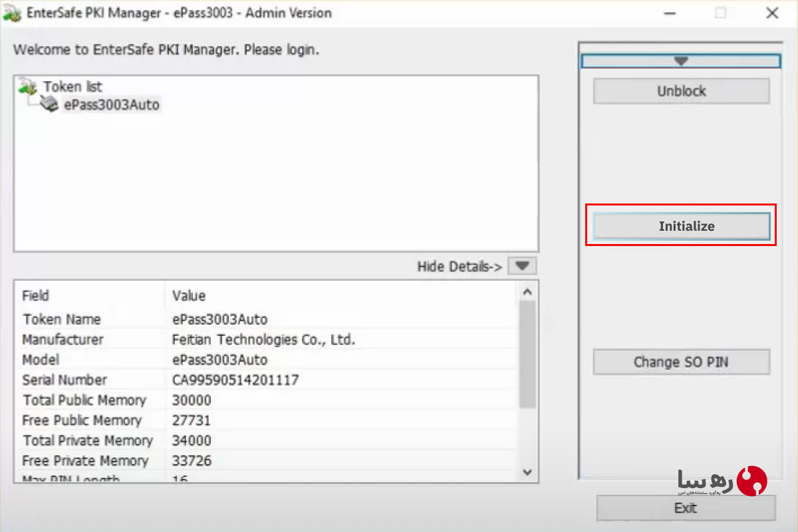Expand the top panel dropdown arrow bar
This screenshot has width=798, height=532.
[680, 61]
